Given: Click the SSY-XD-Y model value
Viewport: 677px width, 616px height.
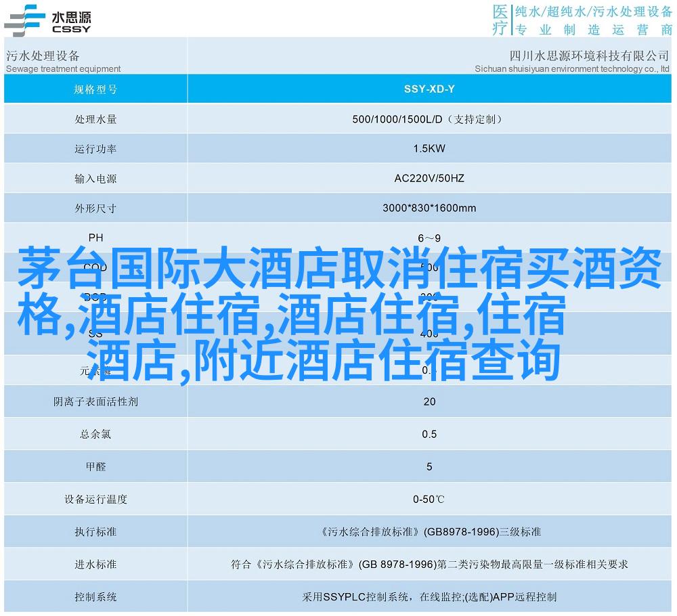Looking at the screenshot, I should click(429, 89).
